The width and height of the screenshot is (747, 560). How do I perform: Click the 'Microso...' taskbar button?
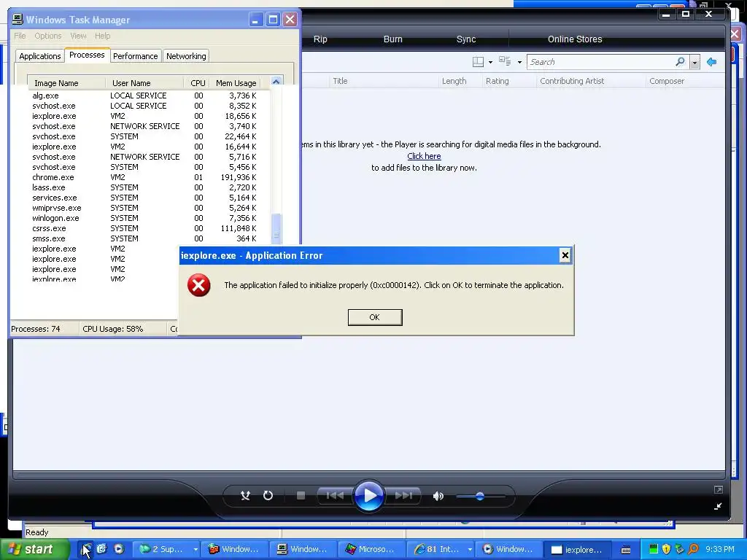point(371,549)
